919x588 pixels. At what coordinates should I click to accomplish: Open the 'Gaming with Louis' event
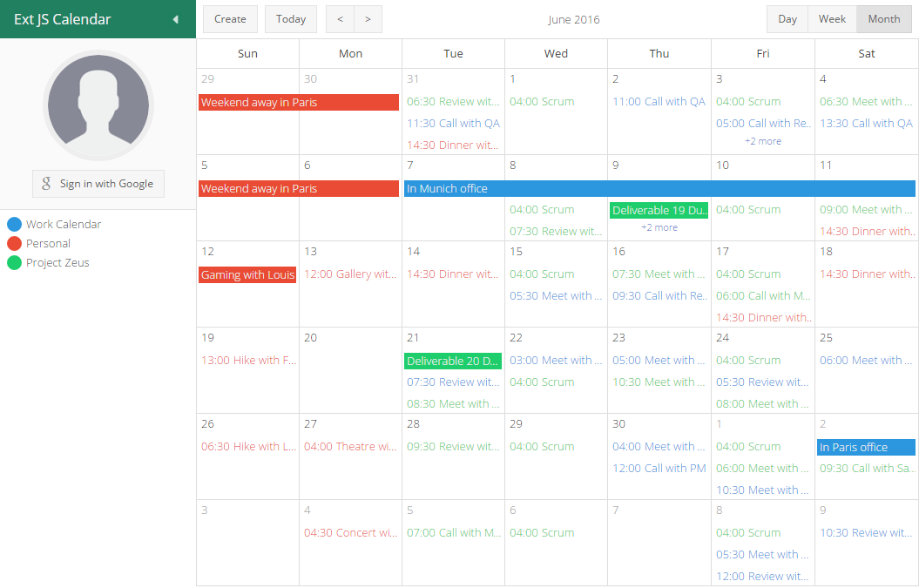pos(247,275)
